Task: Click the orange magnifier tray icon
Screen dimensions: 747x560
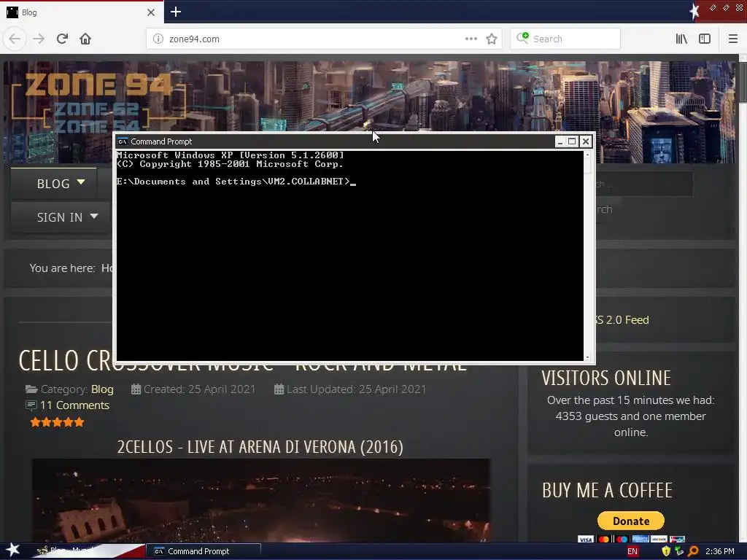Action: click(x=693, y=551)
